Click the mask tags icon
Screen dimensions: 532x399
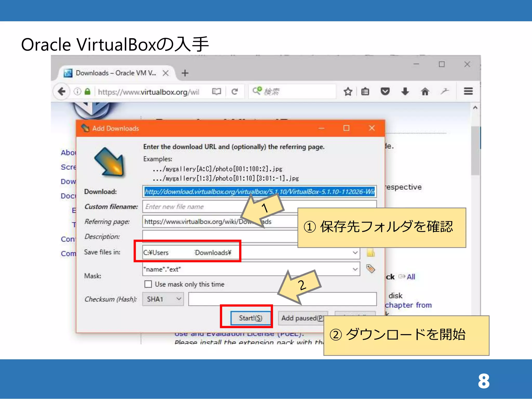click(x=371, y=269)
